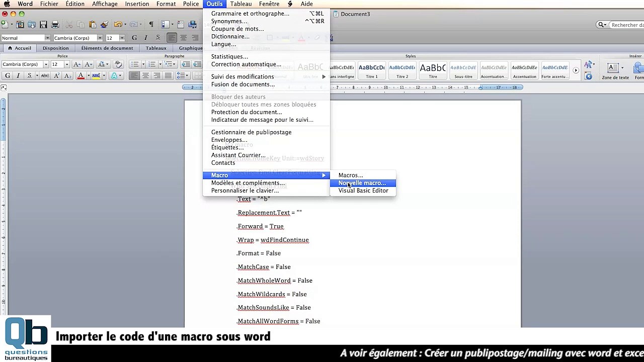
Task: Apply the red font color swatch
Action: [x=80, y=76]
